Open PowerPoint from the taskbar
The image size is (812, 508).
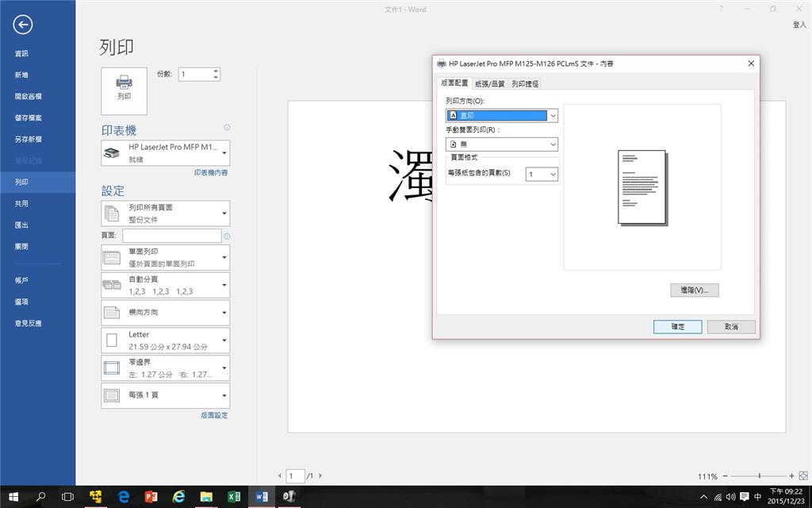click(x=151, y=497)
